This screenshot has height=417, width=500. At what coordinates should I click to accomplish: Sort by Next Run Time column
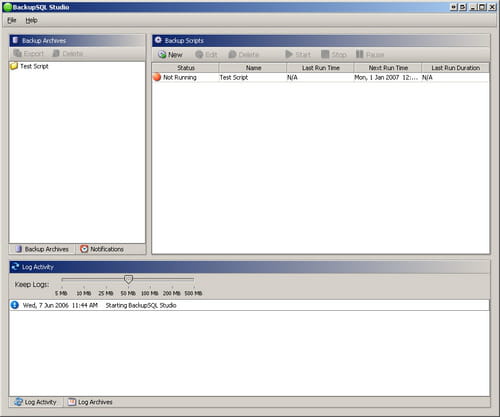pos(388,68)
